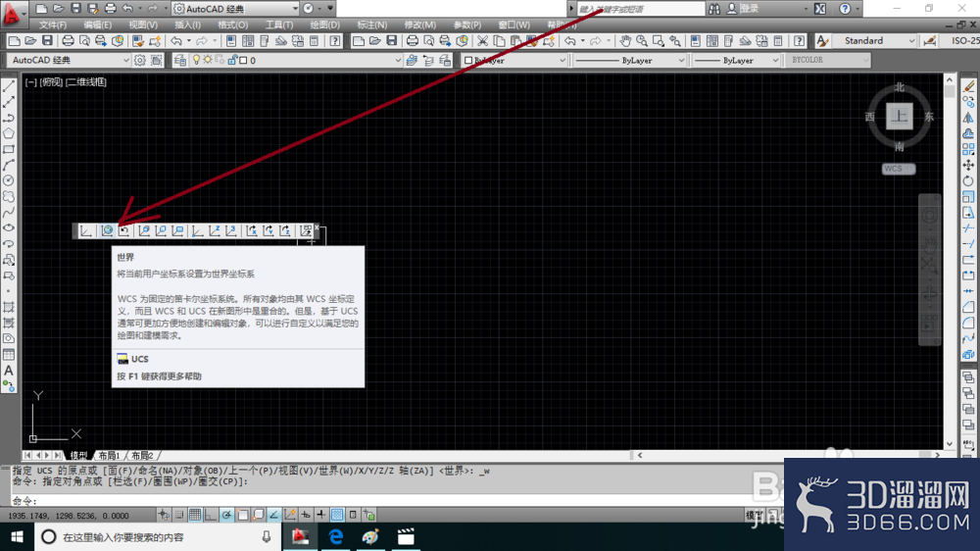Screen dimensions: 980x551
Task: Select the Hatch tool
Action: click(9, 307)
